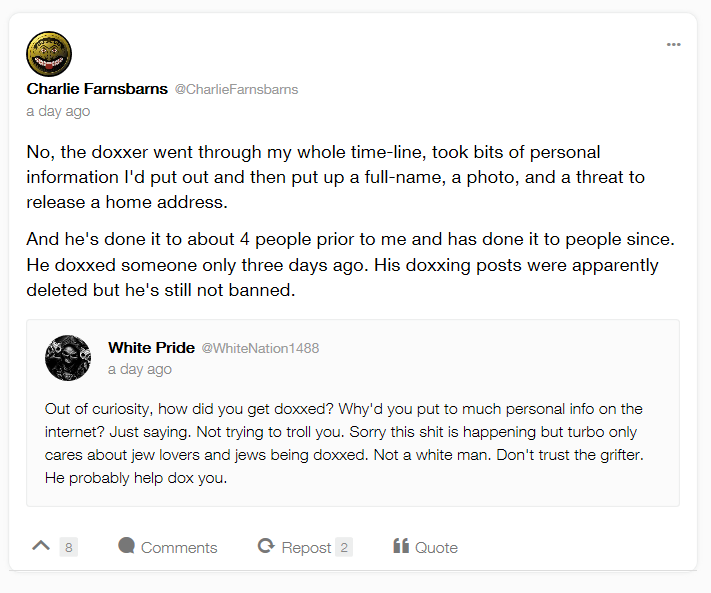
Task: Click the @WhiteNation1488 handle
Action: coord(260,348)
